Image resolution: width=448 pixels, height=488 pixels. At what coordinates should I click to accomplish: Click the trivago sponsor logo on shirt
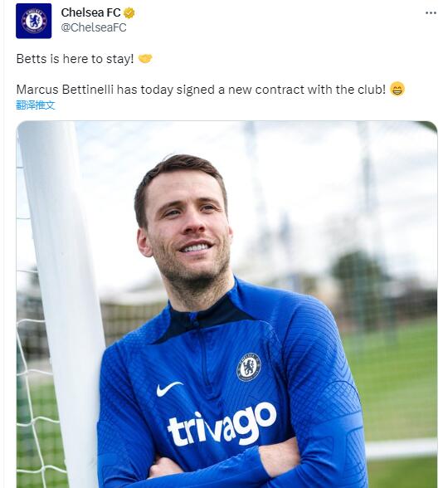tap(222, 424)
